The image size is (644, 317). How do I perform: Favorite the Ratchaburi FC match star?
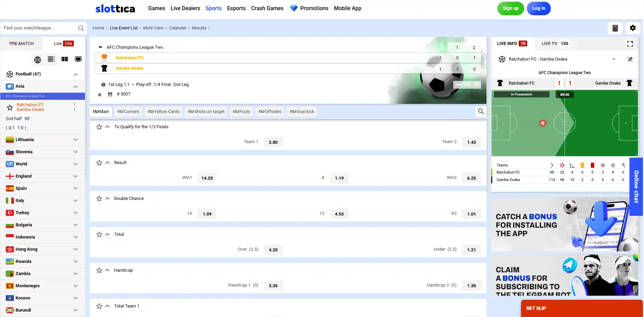point(10,107)
